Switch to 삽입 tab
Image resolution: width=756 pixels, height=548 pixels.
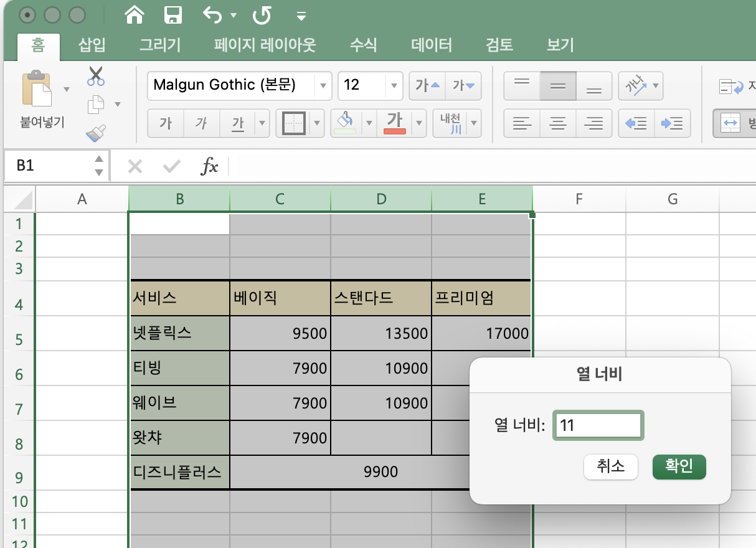click(92, 45)
